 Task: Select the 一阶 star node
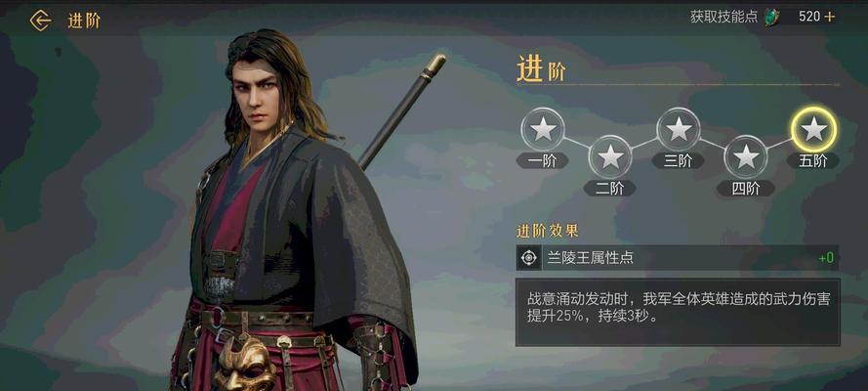click(x=543, y=129)
